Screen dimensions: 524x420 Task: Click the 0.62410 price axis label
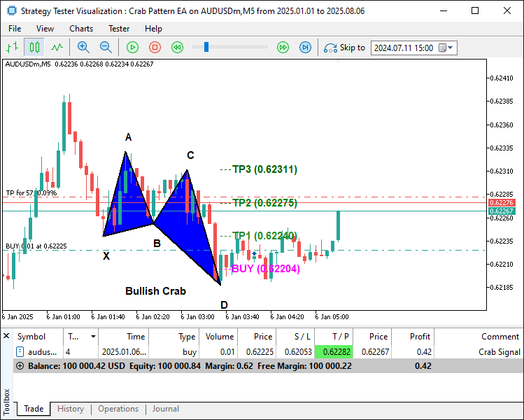pos(502,78)
